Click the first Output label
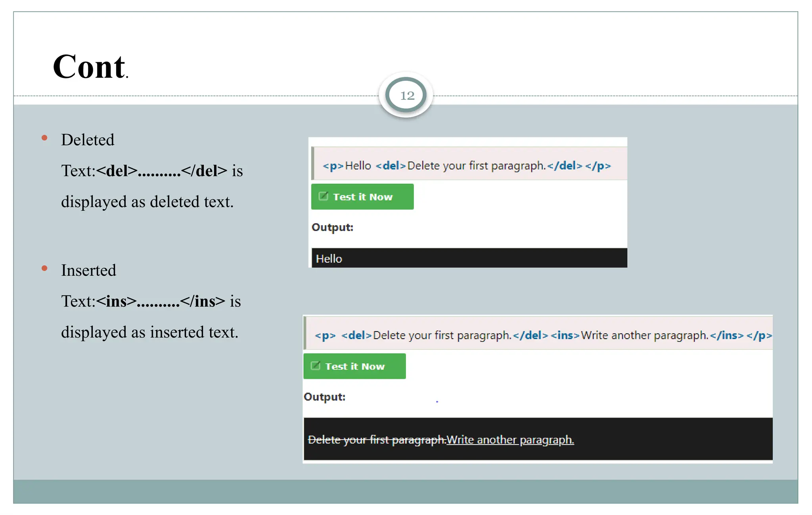 pyautogui.click(x=332, y=227)
